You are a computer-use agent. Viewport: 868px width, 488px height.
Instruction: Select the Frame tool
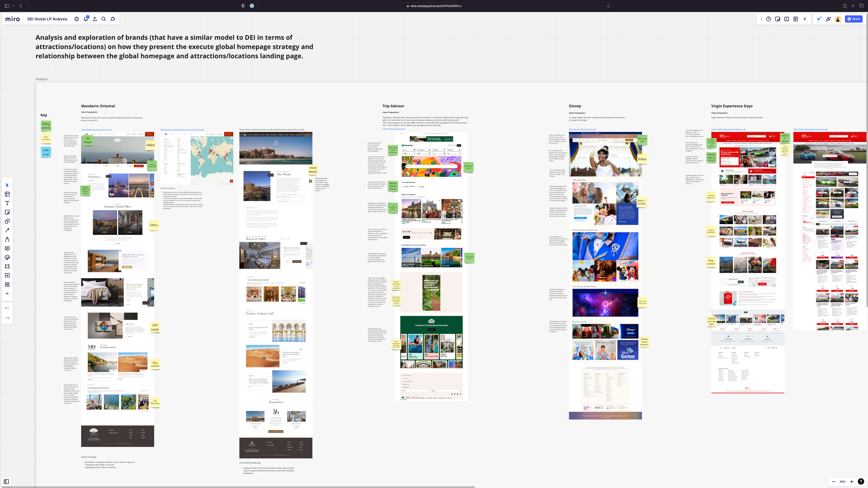tap(7, 266)
